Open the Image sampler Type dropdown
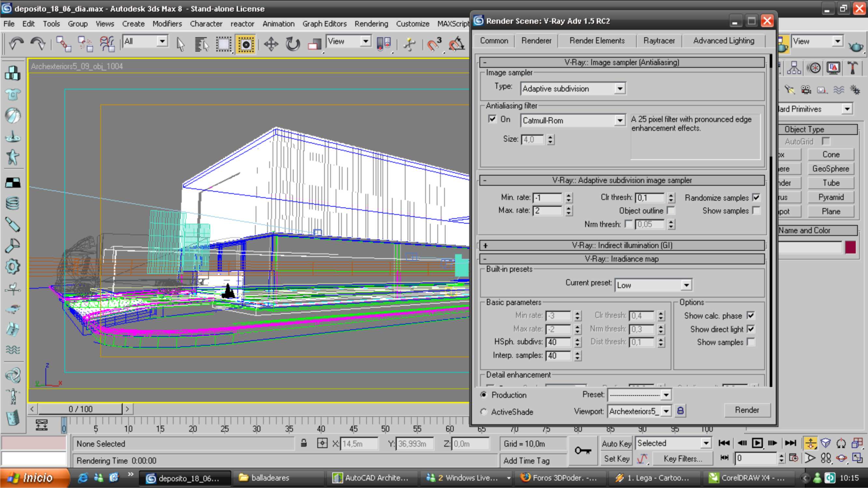868x488 pixels. (619, 88)
